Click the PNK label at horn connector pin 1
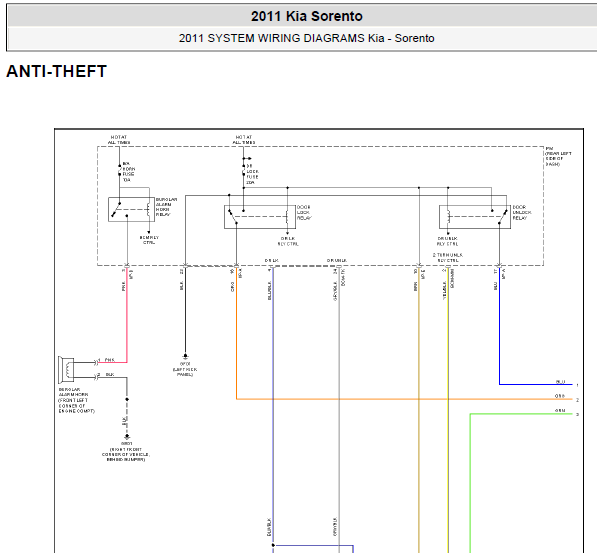The width and height of the screenshot is (597, 553). click(110, 360)
